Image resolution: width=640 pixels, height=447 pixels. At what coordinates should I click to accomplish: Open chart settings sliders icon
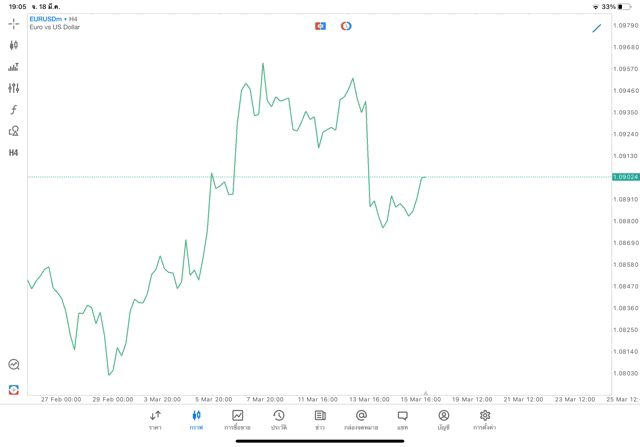click(14, 88)
